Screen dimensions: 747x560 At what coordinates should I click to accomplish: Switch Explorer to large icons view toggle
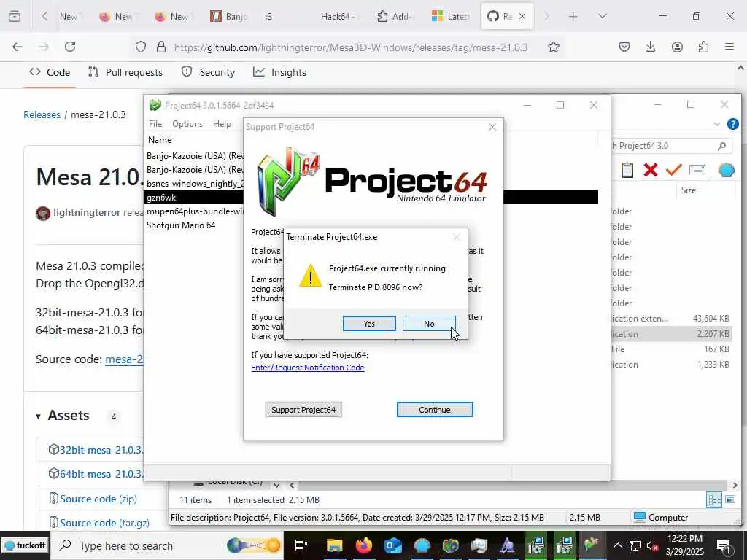[729, 499]
